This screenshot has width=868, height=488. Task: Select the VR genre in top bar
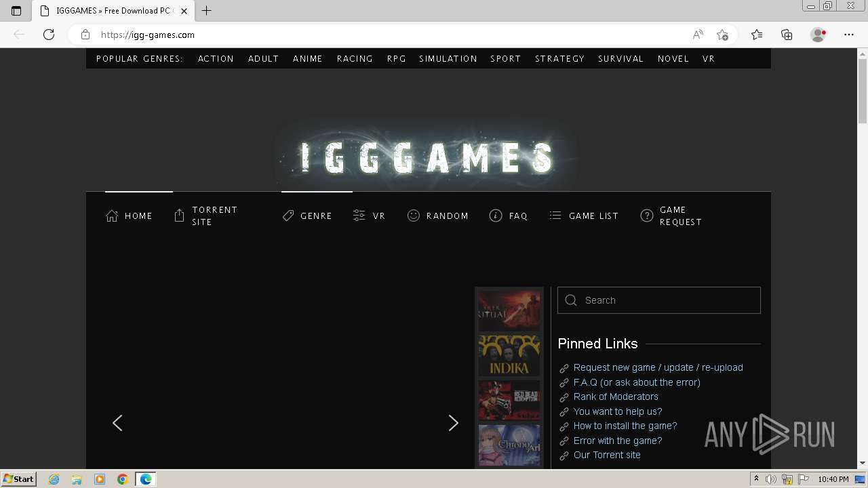point(709,58)
